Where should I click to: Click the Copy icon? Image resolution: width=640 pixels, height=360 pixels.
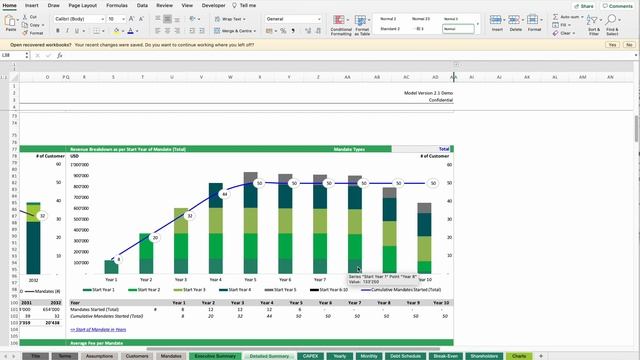pyautogui.click(x=25, y=25)
